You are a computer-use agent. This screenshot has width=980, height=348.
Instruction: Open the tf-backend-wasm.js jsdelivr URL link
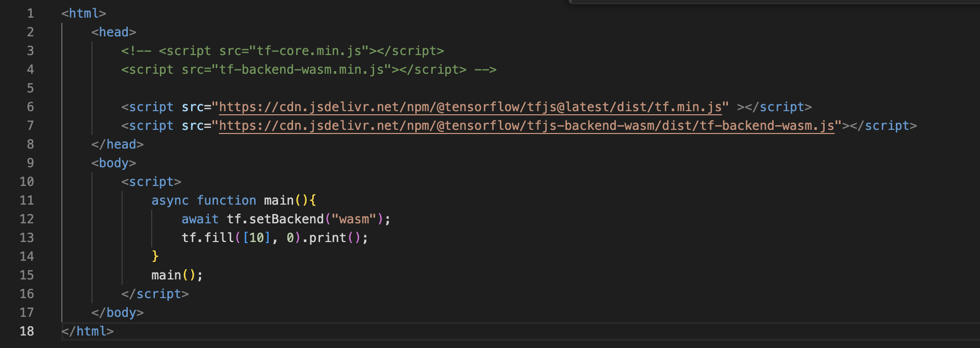526,126
